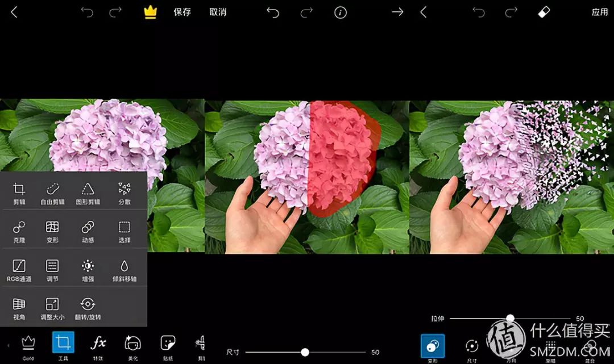This screenshot has height=364, width=614.
Task: Switch to the 工具 tools tab
Action: tap(63, 344)
